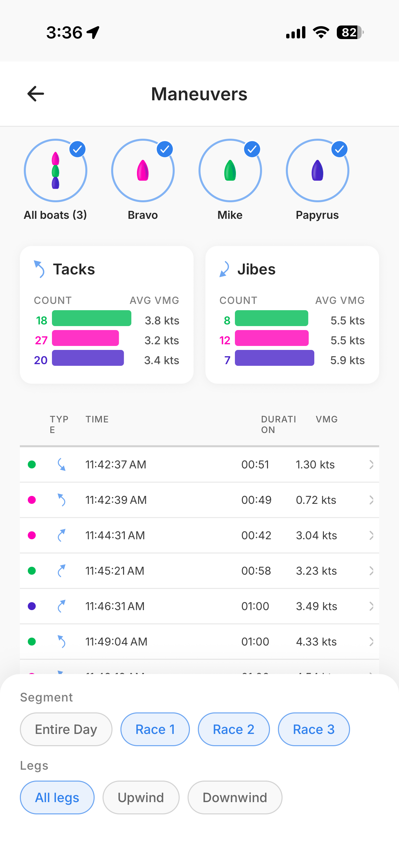
Task: Select the Entire Day segment
Action: [66, 729]
